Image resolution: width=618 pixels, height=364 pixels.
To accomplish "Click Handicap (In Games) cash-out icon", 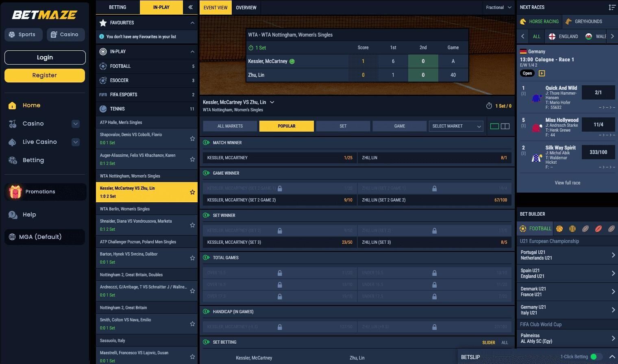I will (x=206, y=312).
